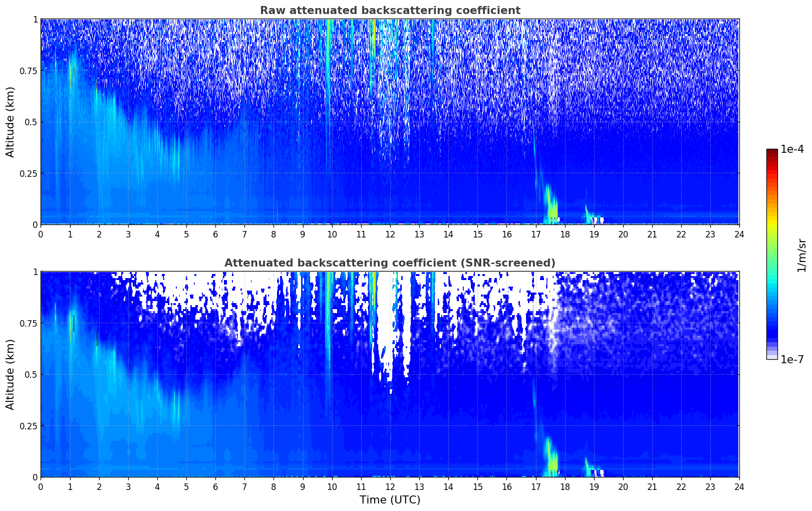This screenshot has height=511, width=812.
Task: Click the '1/m/sr' colorbar unit label
Action: click(x=802, y=254)
